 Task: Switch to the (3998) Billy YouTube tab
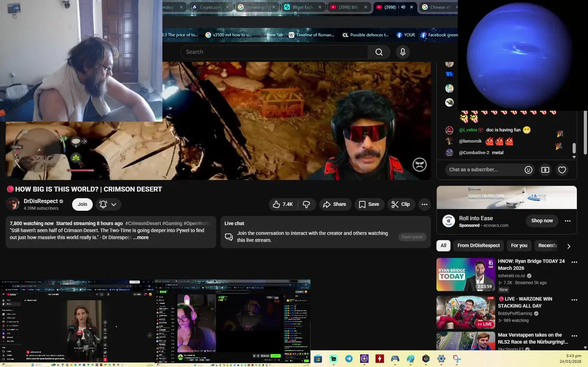tap(348, 7)
